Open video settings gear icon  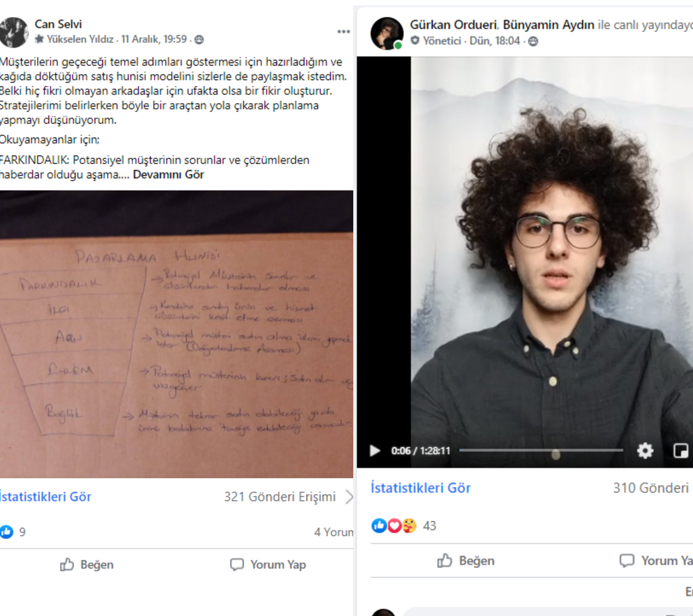645,450
